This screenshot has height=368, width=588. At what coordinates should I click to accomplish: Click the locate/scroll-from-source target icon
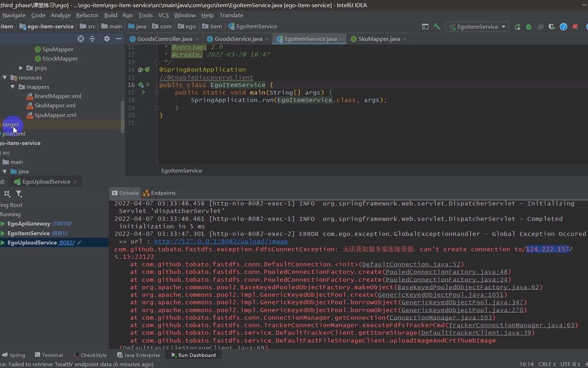tap(81, 39)
